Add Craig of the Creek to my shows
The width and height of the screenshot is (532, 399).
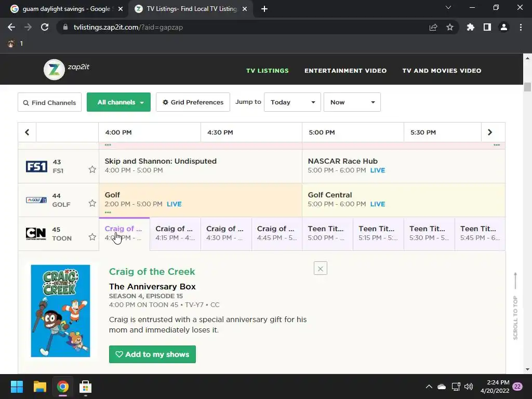152,354
